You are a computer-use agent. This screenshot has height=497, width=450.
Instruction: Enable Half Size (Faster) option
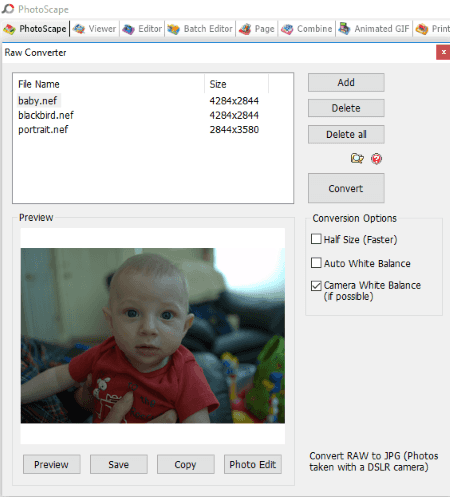316,239
